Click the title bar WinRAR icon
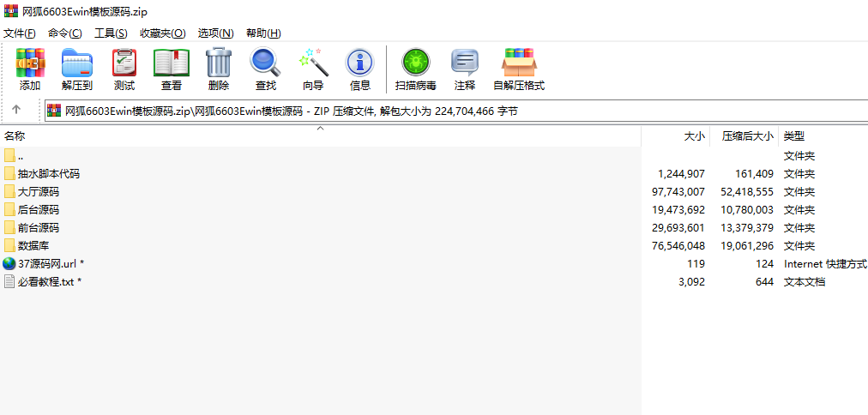 10,10
